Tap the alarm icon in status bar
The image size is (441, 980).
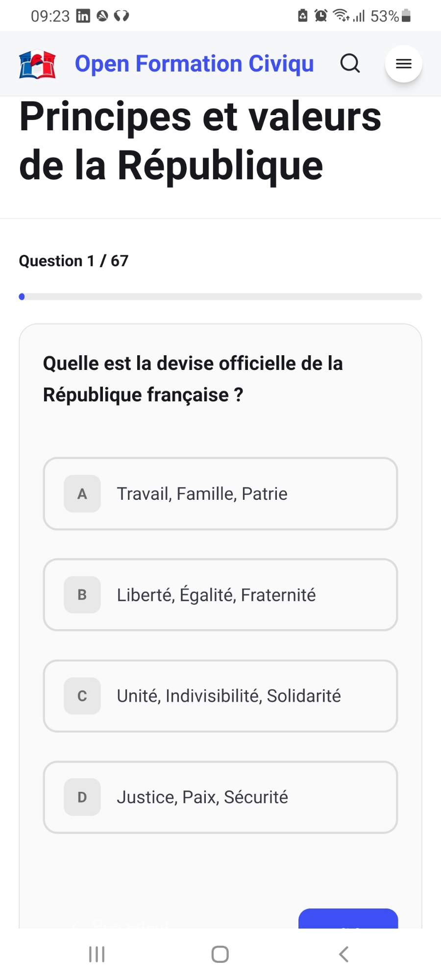click(x=321, y=16)
